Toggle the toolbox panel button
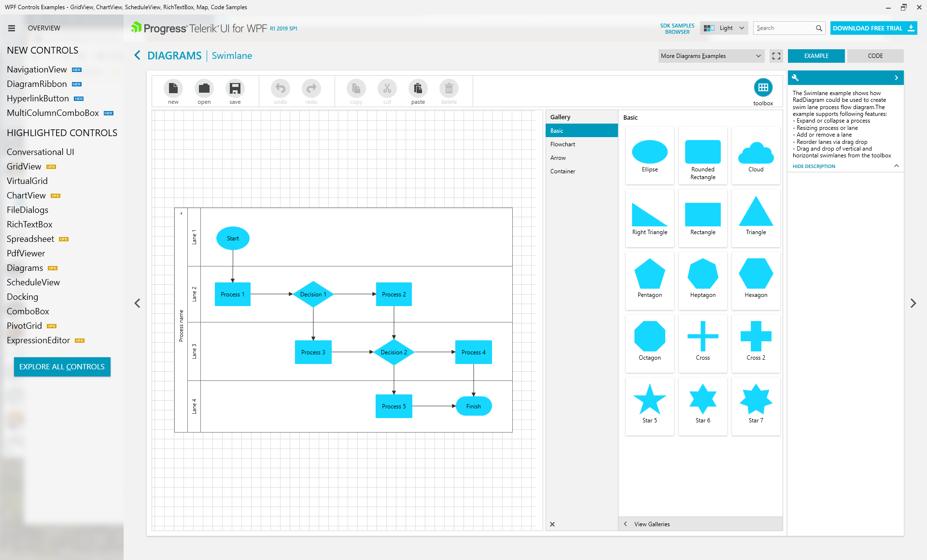The image size is (927, 560). [x=763, y=88]
